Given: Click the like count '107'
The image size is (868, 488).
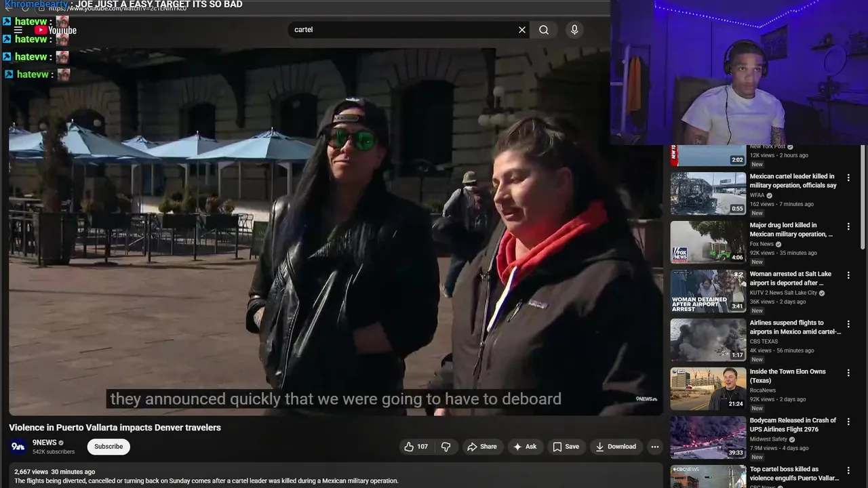Looking at the screenshot, I should point(422,447).
